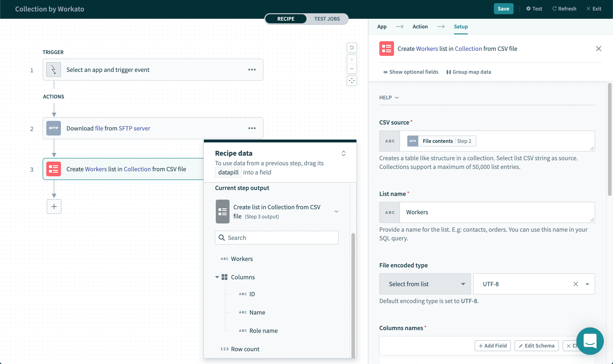Collapse the Columns tree node
The image size is (613, 364).
[x=217, y=277]
